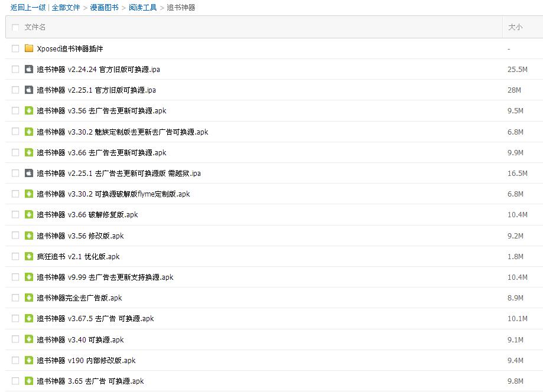This screenshot has height=392, width=543.
Task: Click the Xposed追书神器插件 folder icon
Action: coord(29,48)
